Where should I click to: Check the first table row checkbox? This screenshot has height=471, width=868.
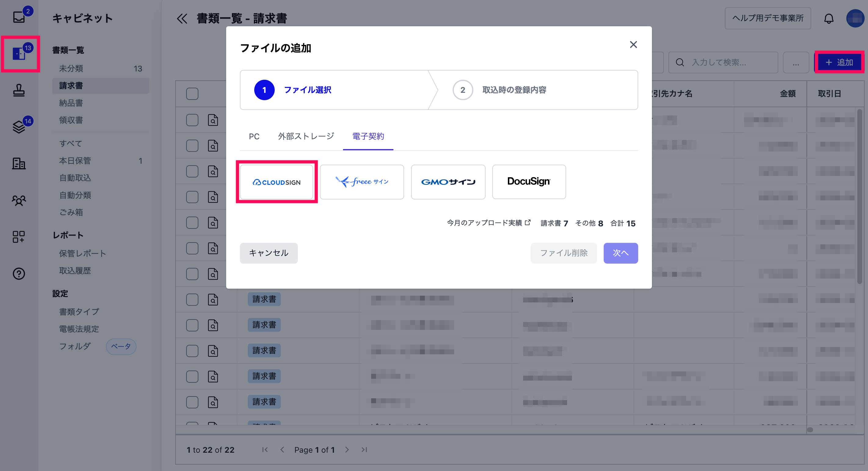tap(192, 120)
